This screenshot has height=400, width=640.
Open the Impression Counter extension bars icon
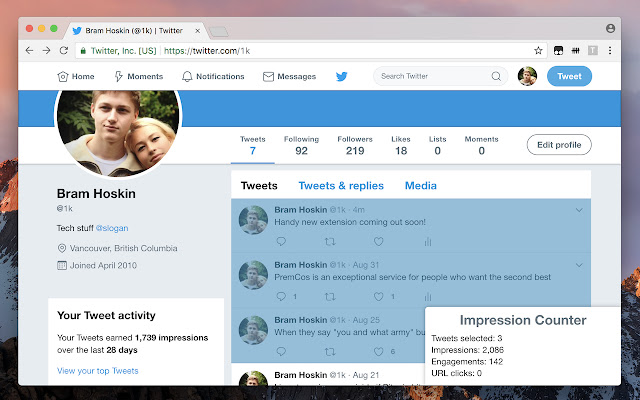pos(576,50)
